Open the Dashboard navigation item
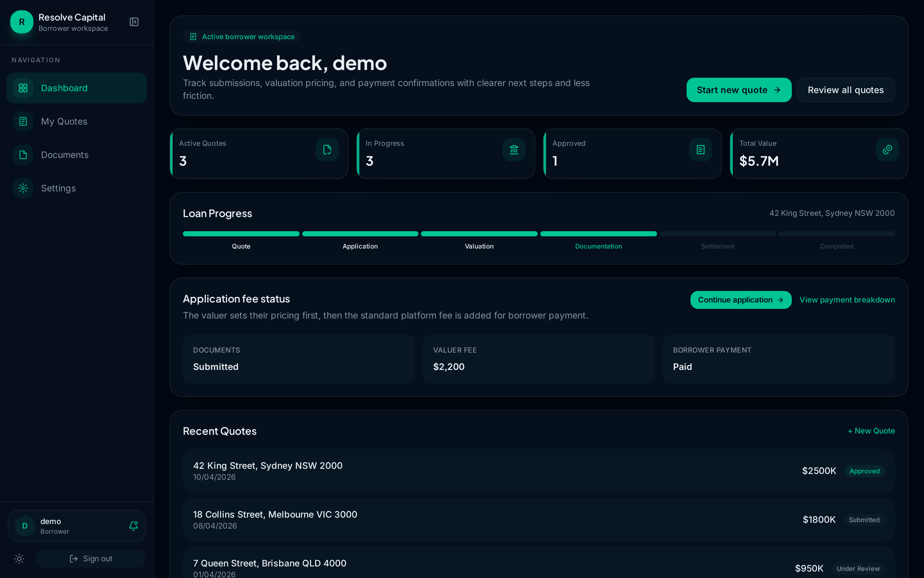The image size is (924, 578). pos(77,88)
